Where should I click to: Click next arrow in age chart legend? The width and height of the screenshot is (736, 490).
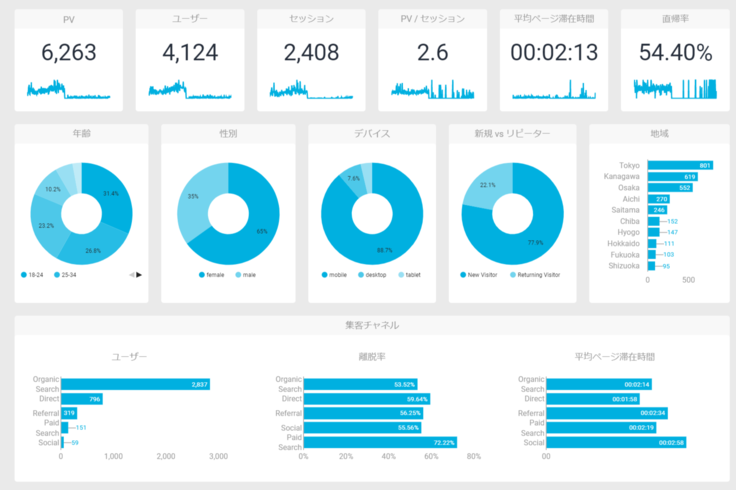(139, 274)
